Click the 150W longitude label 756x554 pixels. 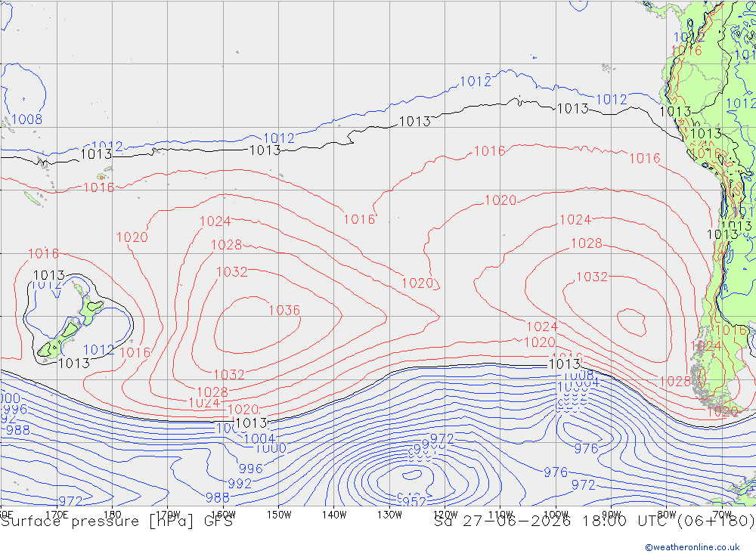coord(279,515)
